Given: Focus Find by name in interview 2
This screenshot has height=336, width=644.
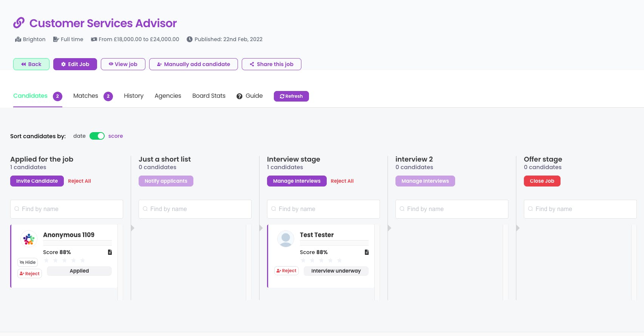Looking at the screenshot, I should (x=452, y=209).
